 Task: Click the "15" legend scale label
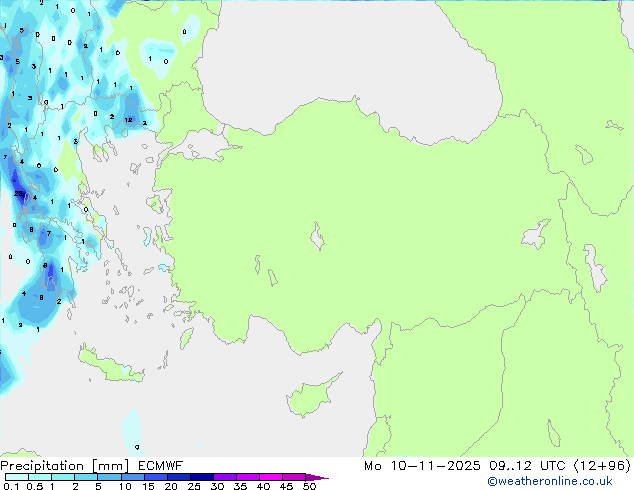coord(148,486)
